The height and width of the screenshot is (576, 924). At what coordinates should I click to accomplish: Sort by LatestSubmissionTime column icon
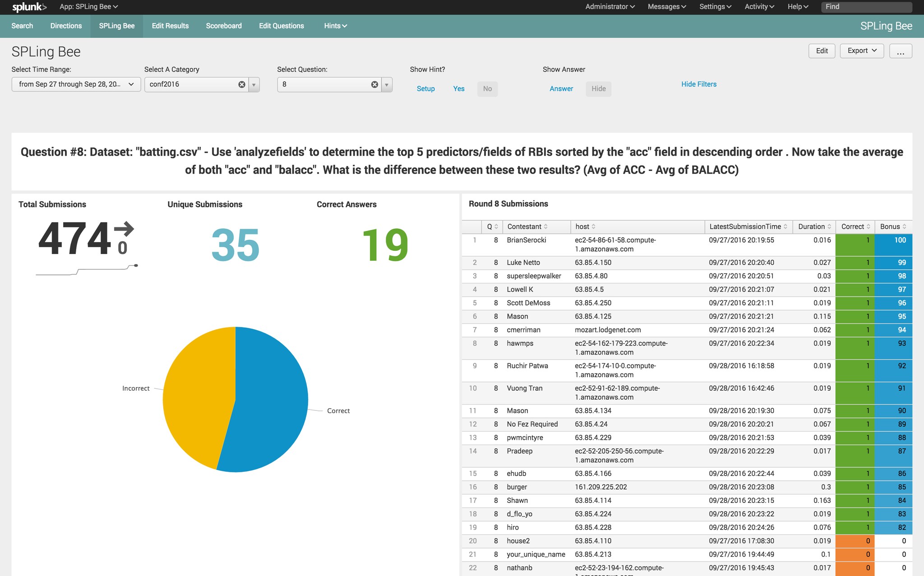785,227
